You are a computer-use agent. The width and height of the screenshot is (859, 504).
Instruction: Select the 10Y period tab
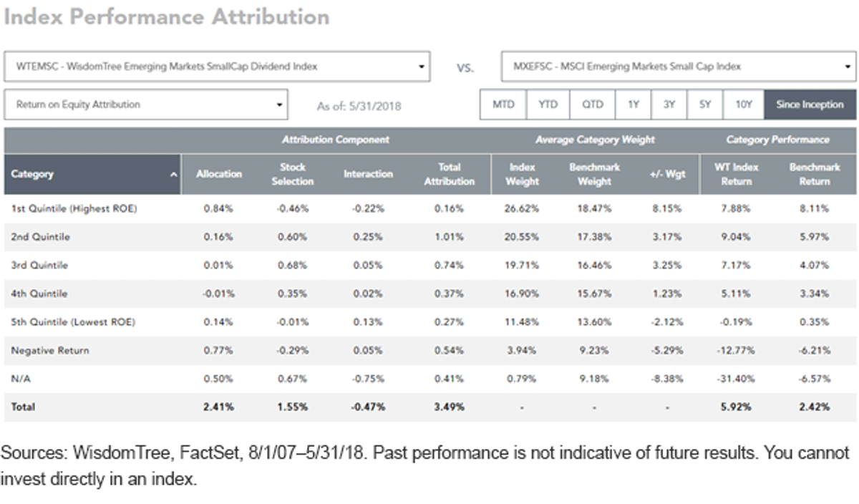click(744, 105)
